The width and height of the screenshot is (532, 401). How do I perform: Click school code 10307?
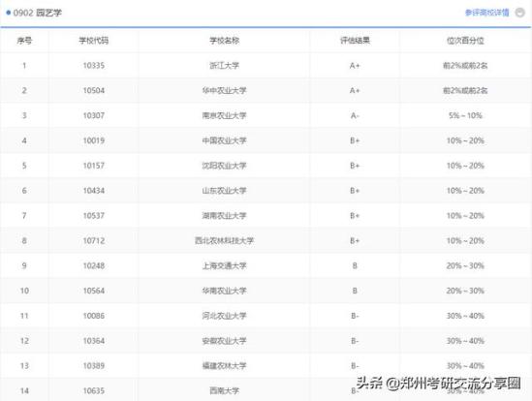(x=94, y=115)
